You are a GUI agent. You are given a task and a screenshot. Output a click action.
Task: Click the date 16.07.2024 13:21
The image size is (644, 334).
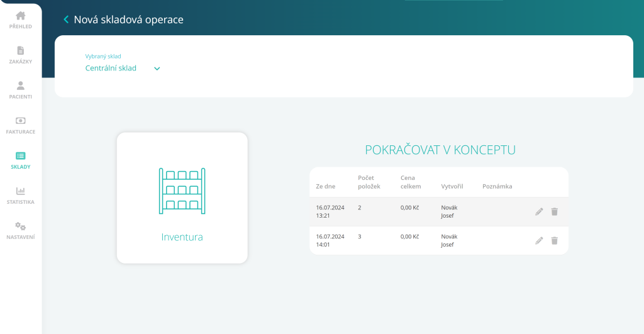tap(330, 211)
